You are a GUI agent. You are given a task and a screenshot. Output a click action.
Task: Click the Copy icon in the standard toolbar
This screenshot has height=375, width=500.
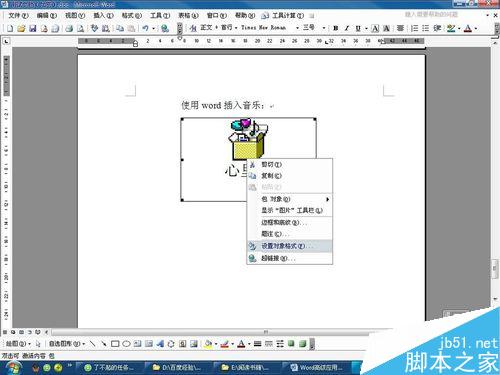(120, 28)
